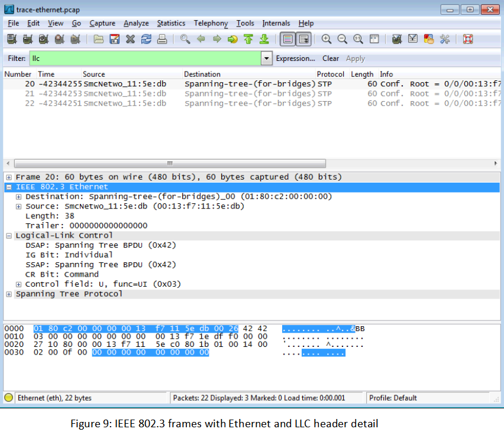Toggle auto scroll in live capture

pyautogui.click(x=303, y=39)
